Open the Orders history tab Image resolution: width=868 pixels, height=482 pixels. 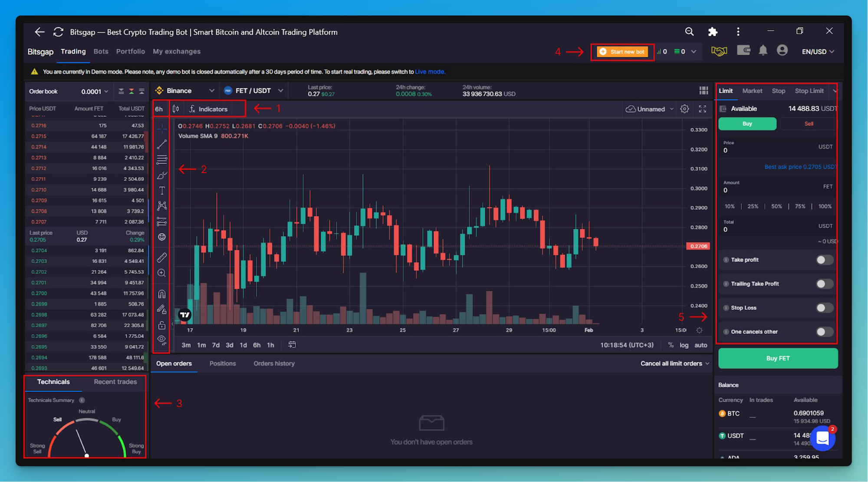274,363
